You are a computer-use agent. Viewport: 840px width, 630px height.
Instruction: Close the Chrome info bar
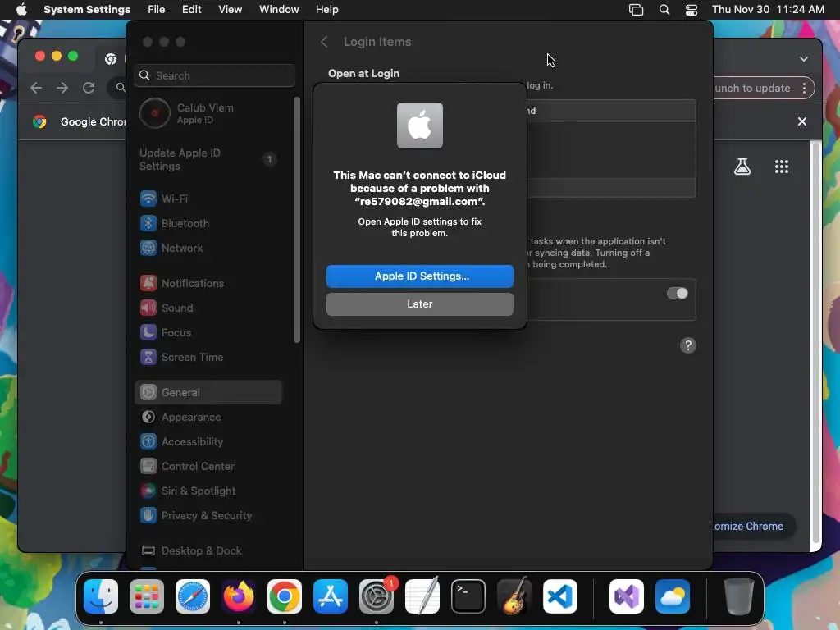pos(802,121)
